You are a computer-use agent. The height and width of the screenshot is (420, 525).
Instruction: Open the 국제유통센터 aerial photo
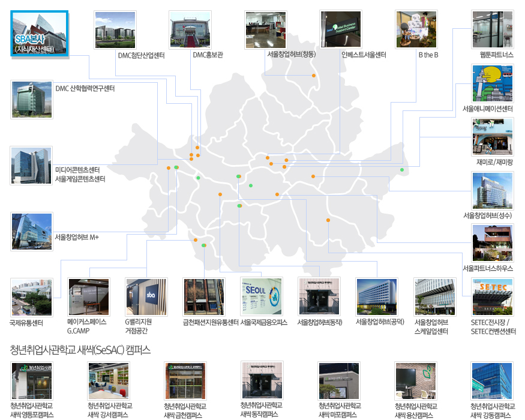point(32,297)
